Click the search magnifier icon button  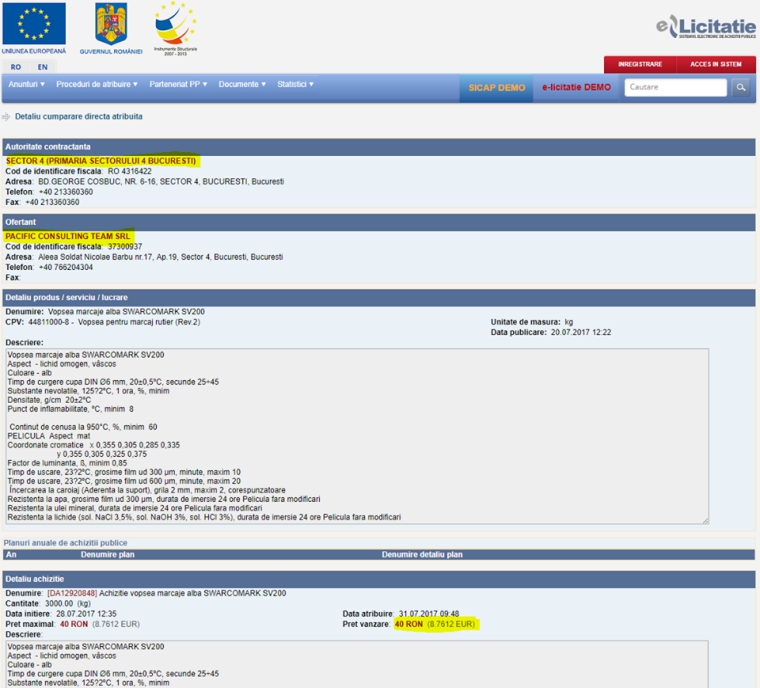coord(741,87)
